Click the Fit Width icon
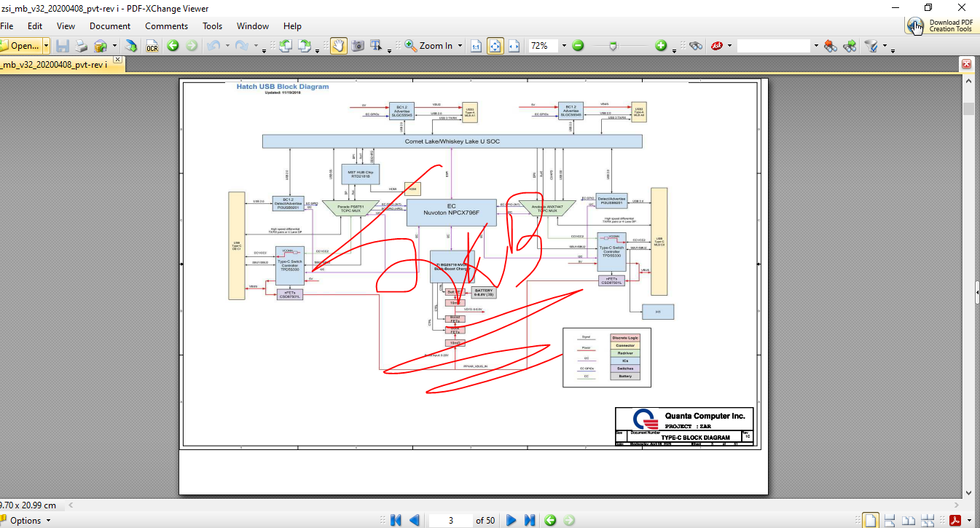 514,46
